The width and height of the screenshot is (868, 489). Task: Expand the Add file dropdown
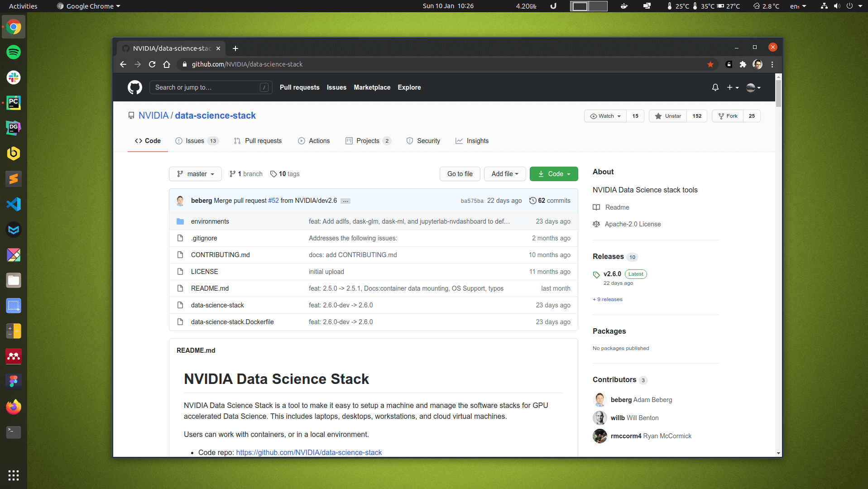[505, 174]
